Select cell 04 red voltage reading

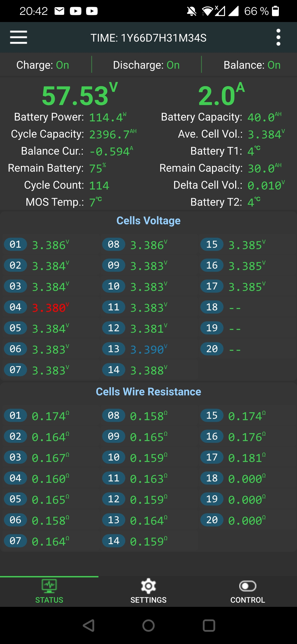[50, 308]
